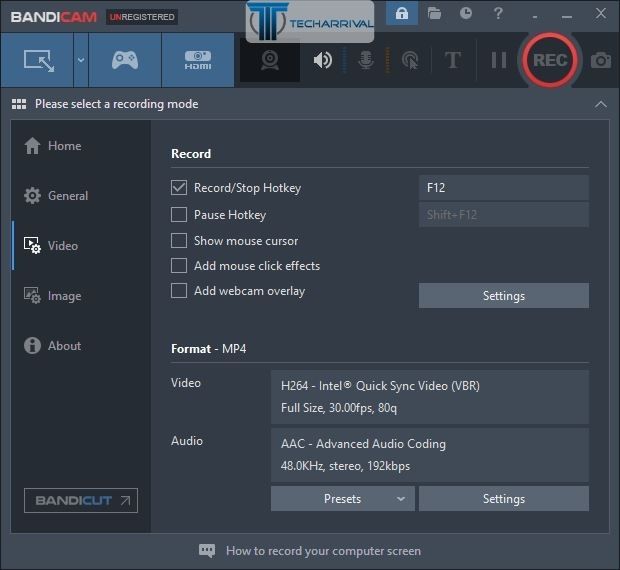Image resolution: width=620 pixels, height=570 pixels.
Task: Click the chat bubble icon at bottom
Action: click(x=207, y=551)
